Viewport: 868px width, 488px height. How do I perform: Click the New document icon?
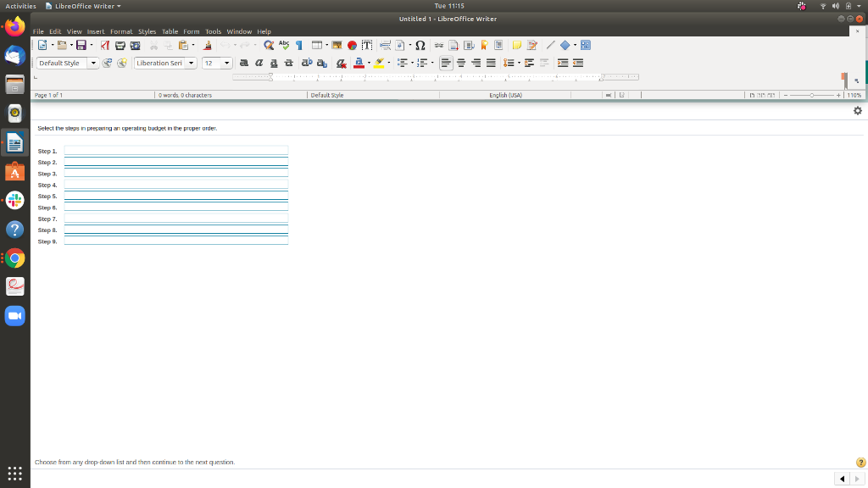click(x=42, y=46)
